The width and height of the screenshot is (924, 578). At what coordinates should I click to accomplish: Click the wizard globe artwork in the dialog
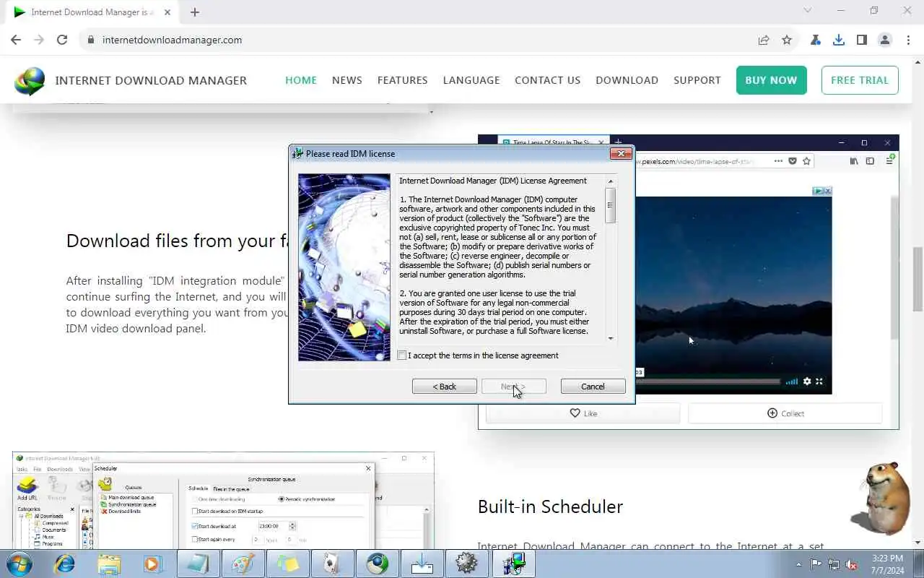(x=344, y=267)
